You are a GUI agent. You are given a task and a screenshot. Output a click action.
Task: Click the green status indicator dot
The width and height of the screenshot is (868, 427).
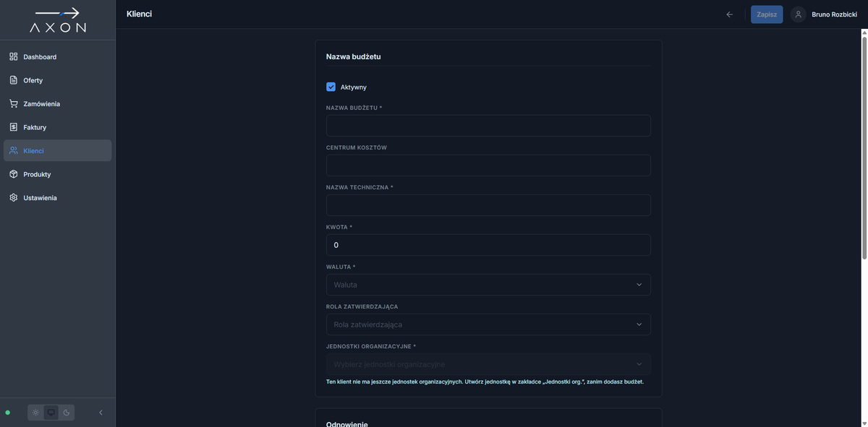(x=7, y=413)
